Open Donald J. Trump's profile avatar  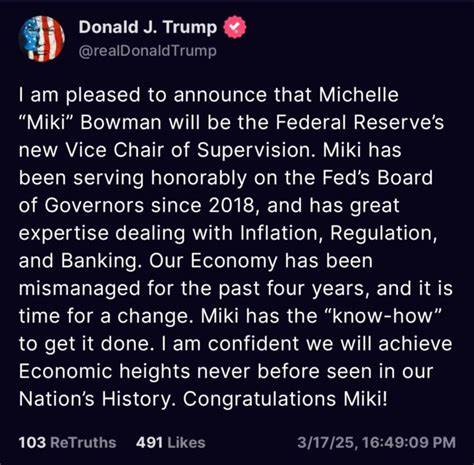(41, 39)
